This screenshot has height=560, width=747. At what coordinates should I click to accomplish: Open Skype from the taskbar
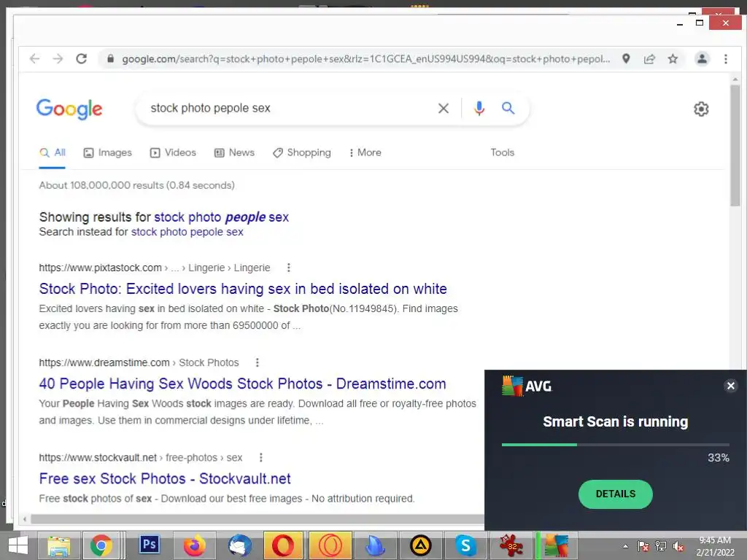point(465,545)
